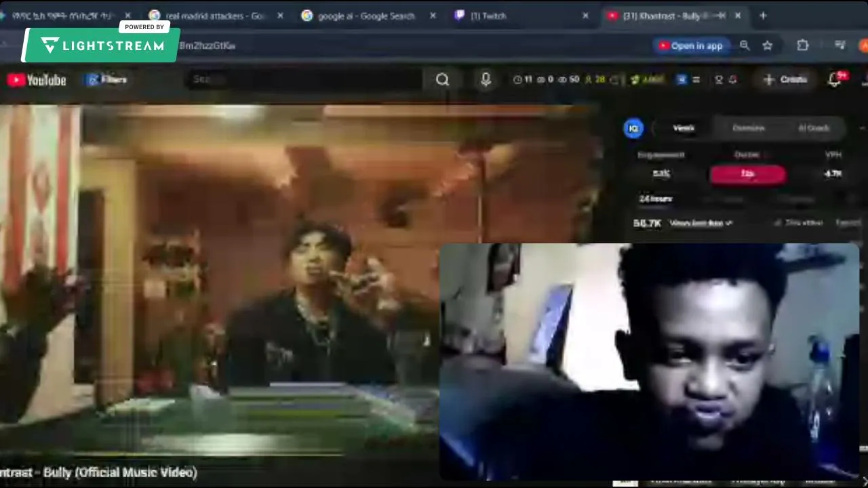Start voice search with the microphone
The width and height of the screenshot is (868, 488).
pos(486,79)
